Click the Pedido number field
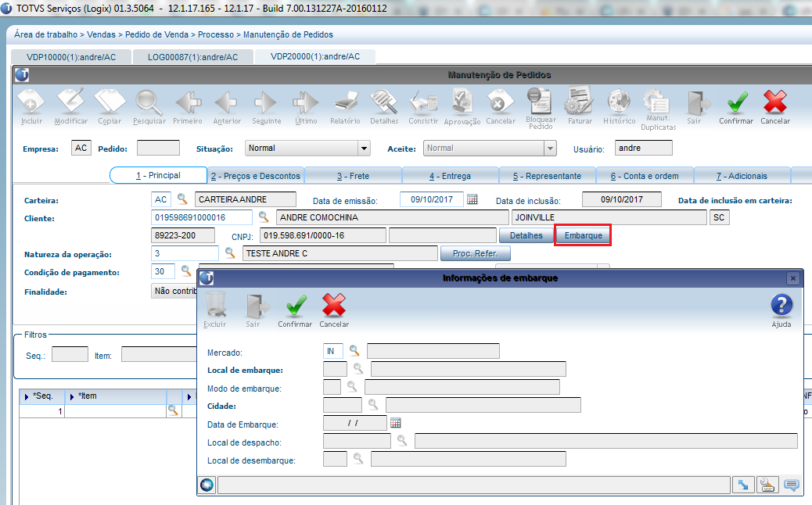The width and height of the screenshot is (812, 505). (158, 148)
